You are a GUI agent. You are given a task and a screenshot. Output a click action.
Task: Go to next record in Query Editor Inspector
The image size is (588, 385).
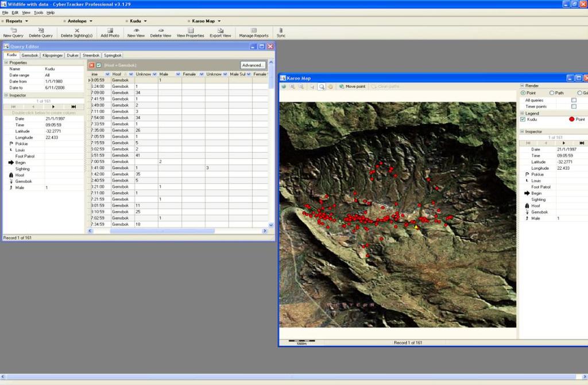tap(53, 107)
